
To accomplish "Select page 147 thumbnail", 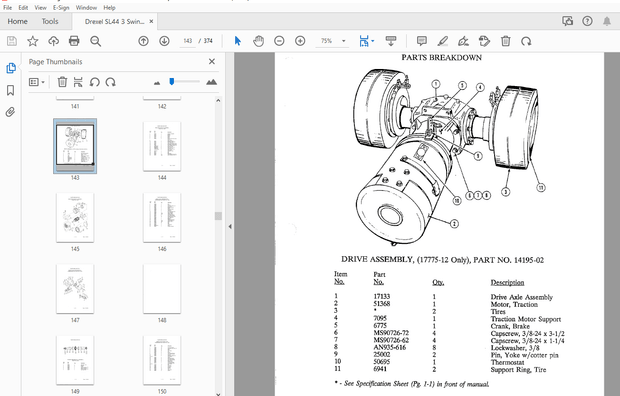I will 75,289.
